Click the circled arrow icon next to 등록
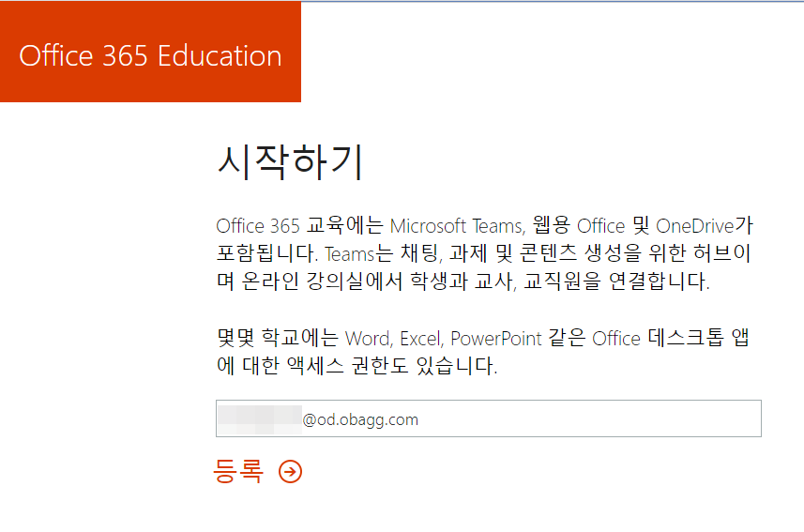804x532 pixels. click(x=290, y=471)
